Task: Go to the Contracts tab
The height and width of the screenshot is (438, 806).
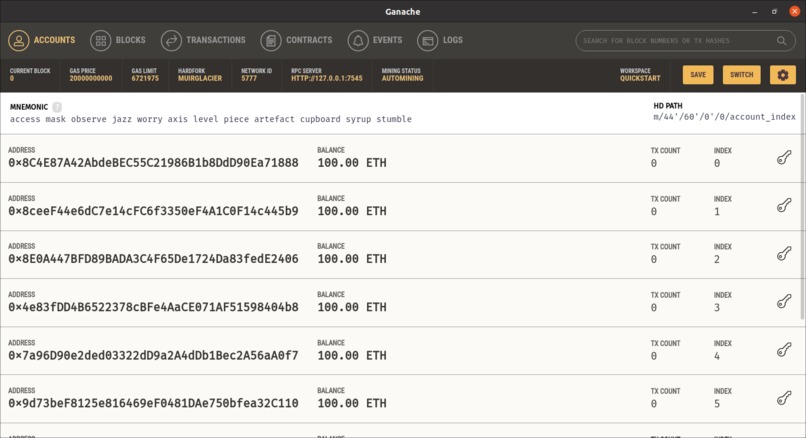Action: tap(296, 40)
